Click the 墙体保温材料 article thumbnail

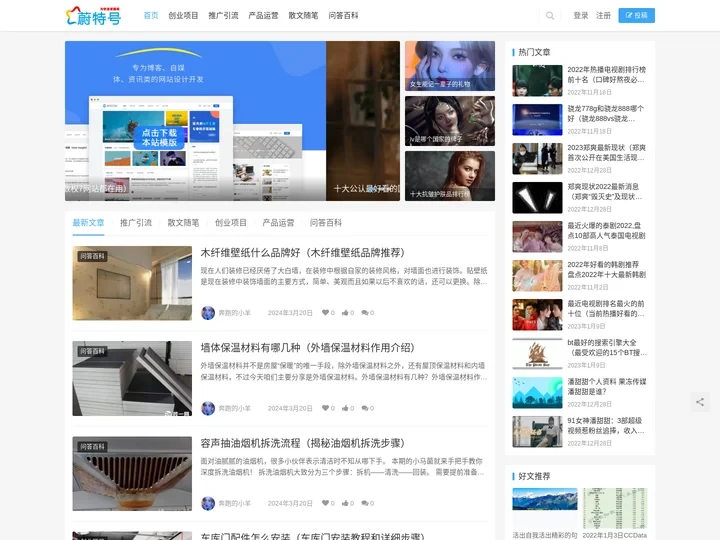(x=132, y=378)
